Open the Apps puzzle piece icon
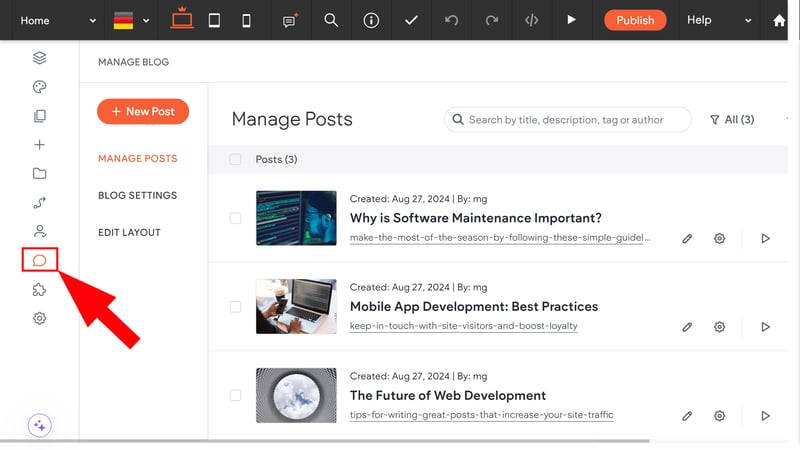 tap(39, 289)
